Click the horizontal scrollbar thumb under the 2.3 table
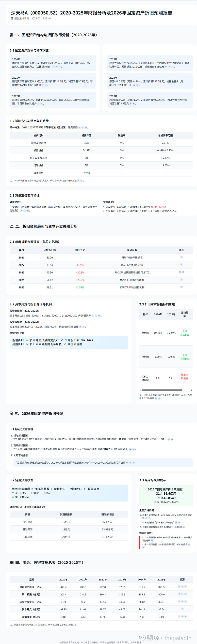 162,390
